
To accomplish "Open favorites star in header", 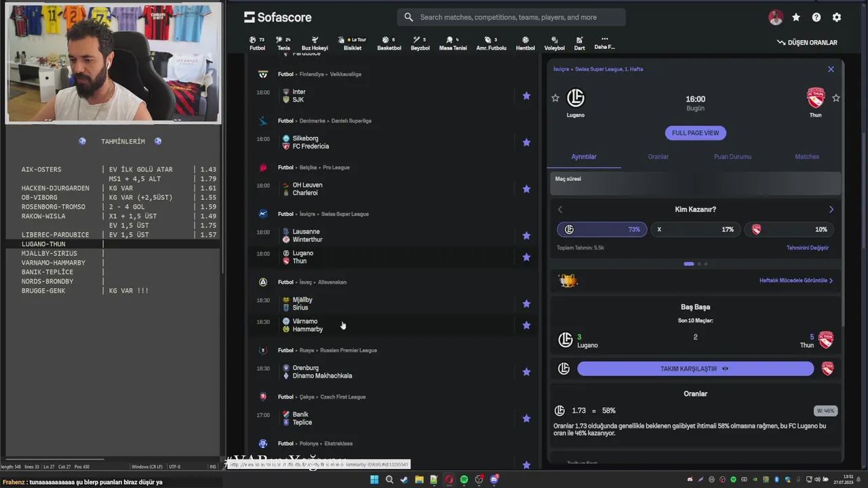I will coord(796,18).
